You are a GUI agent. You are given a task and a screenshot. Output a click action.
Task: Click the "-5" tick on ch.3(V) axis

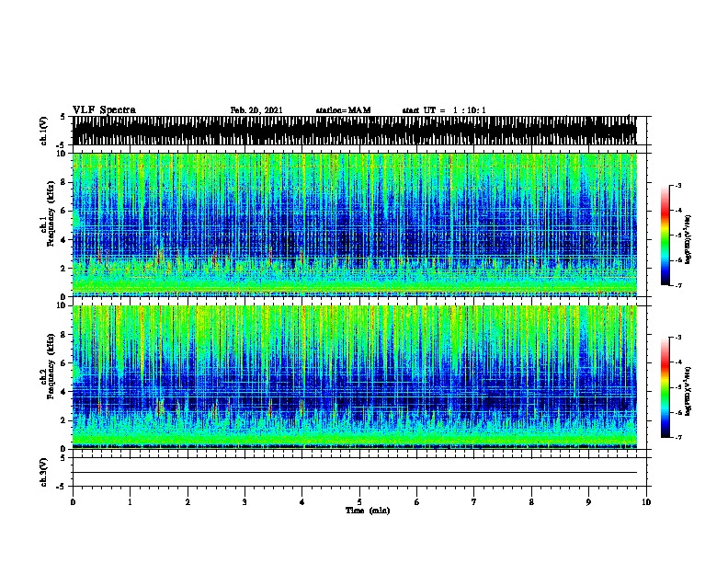[x=62, y=487]
